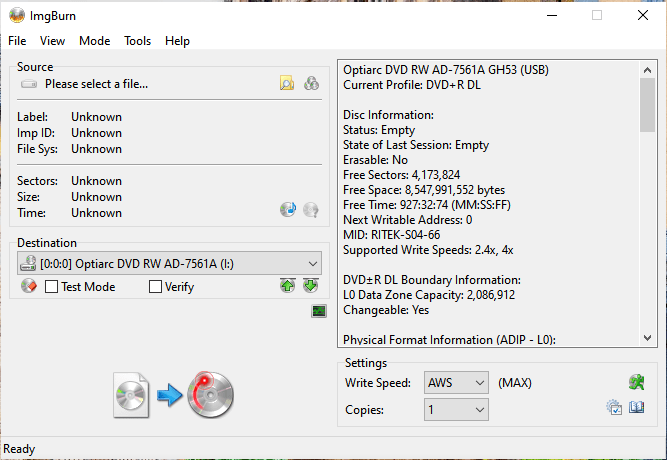Open the Destination drive dropdown
The width and height of the screenshot is (667, 460).
click(169, 263)
